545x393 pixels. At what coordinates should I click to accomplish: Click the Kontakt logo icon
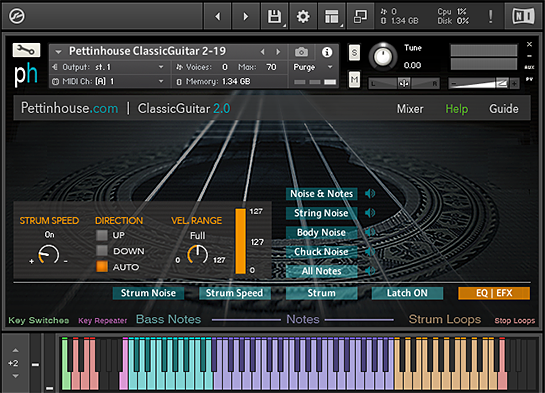click(x=17, y=16)
